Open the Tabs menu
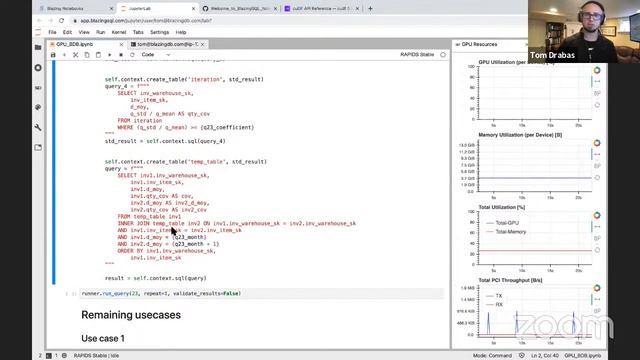Image resolution: width=640 pixels, height=360 pixels. (138, 32)
